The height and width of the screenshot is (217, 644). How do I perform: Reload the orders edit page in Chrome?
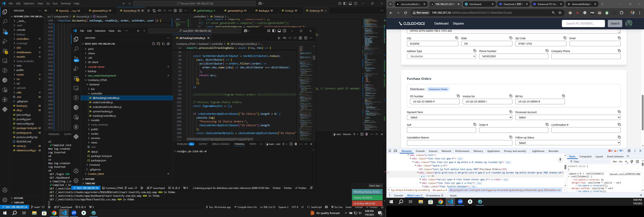click(x=406, y=13)
